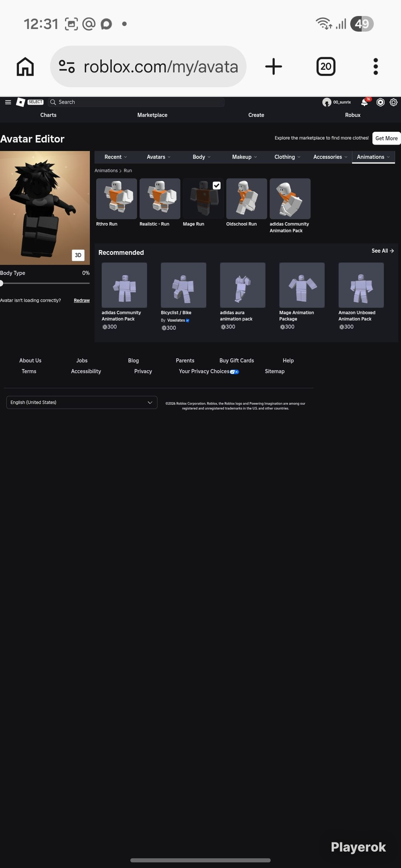401x868 pixels.
Task: Open the Accessibility footer link
Action: (x=86, y=371)
